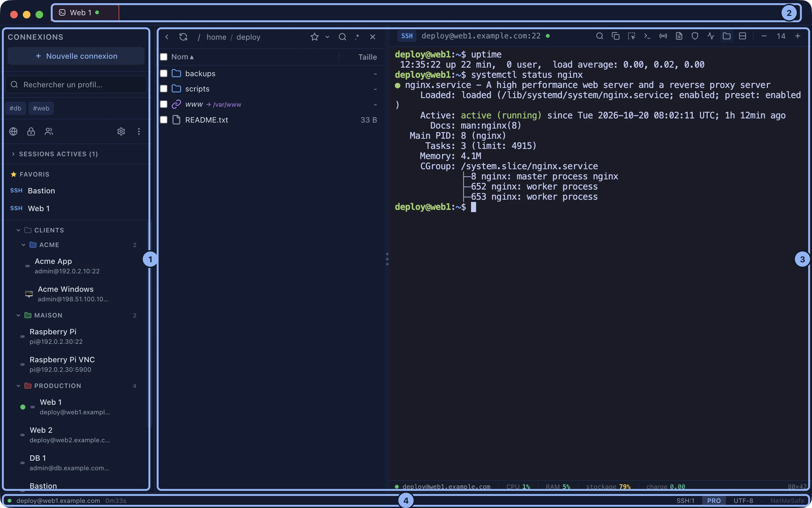This screenshot has height=508, width=812.
Task: Toggle the file browser folder icon
Action: pos(726,36)
